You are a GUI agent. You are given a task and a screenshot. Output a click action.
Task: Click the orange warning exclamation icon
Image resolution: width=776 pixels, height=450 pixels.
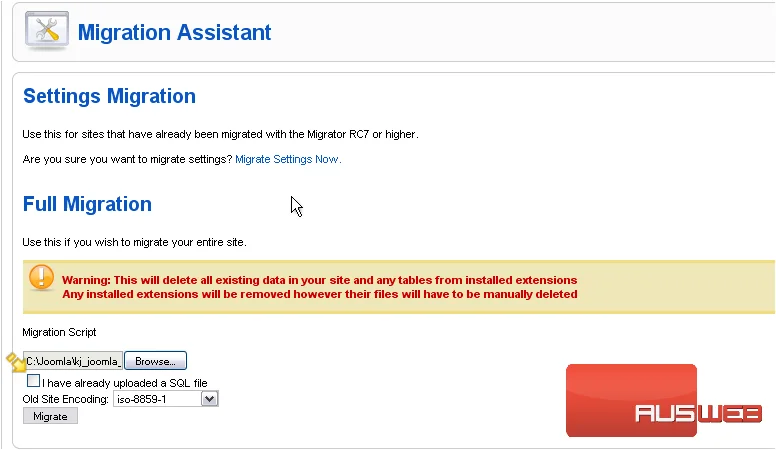tap(42, 277)
